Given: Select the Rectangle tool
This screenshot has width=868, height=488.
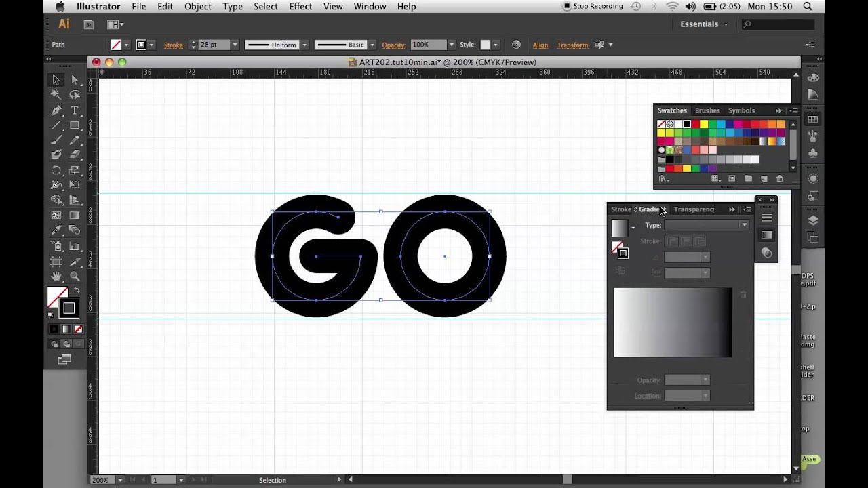Looking at the screenshot, I should pos(75,125).
